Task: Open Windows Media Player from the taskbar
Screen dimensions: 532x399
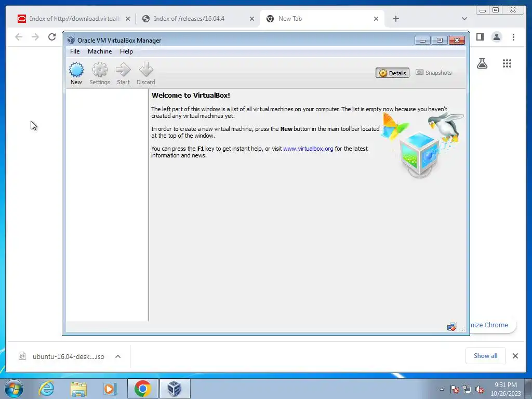Action: pyautogui.click(x=109, y=389)
